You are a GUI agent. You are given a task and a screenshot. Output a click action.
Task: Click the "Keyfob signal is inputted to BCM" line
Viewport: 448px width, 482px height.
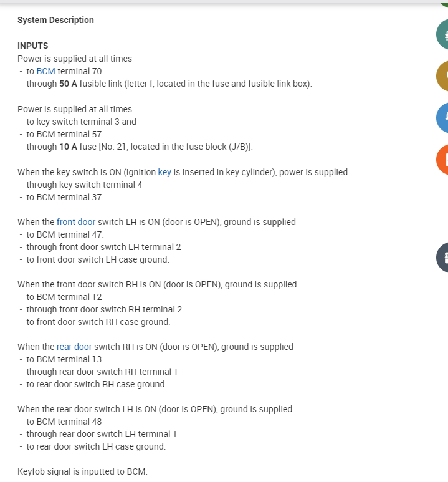[x=82, y=471]
